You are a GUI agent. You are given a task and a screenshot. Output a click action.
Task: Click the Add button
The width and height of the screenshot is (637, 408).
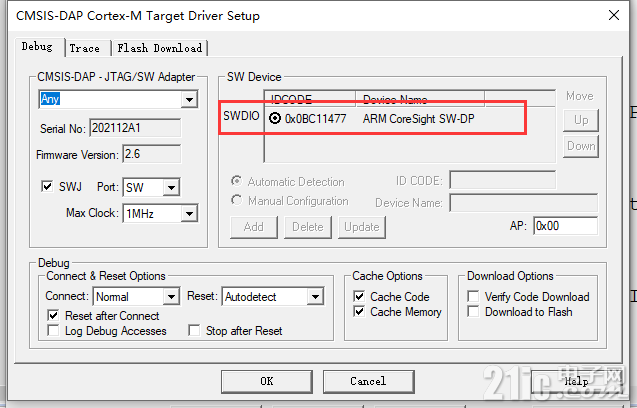(x=254, y=227)
